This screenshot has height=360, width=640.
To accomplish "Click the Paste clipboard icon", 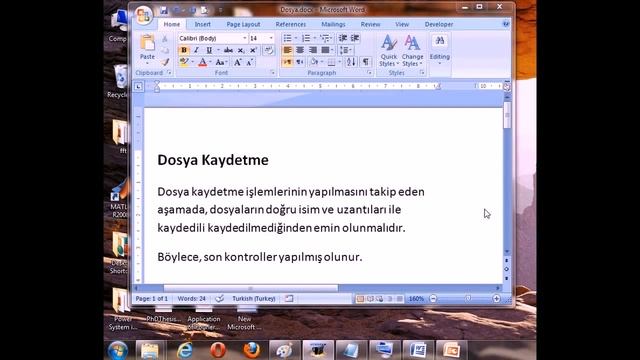I will [x=147, y=42].
